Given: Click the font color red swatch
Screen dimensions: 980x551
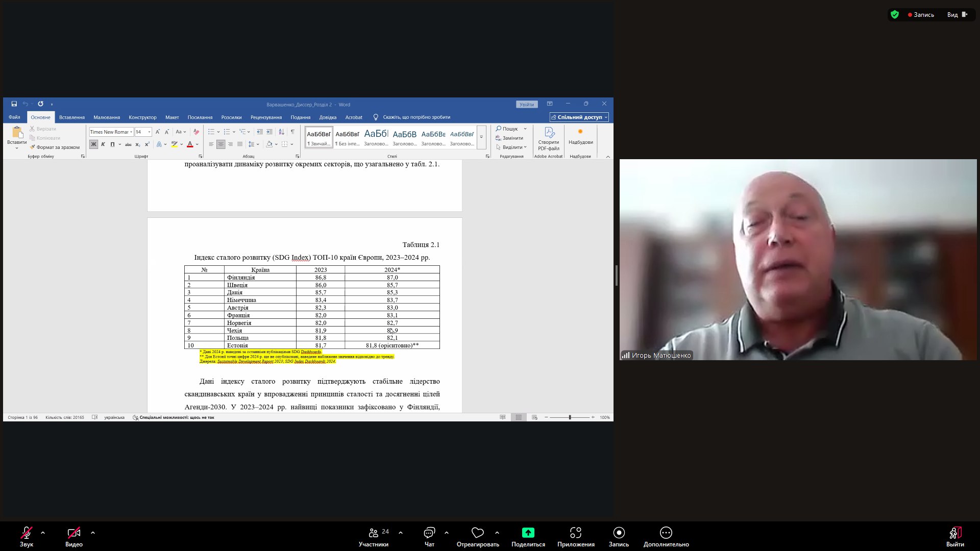Looking at the screenshot, I should 190,145.
